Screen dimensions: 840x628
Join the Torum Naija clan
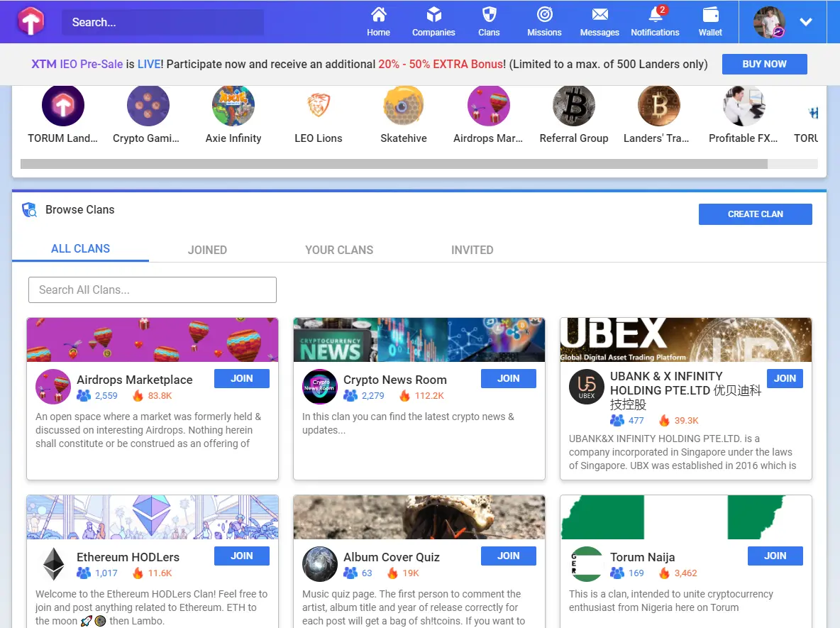pos(775,556)
